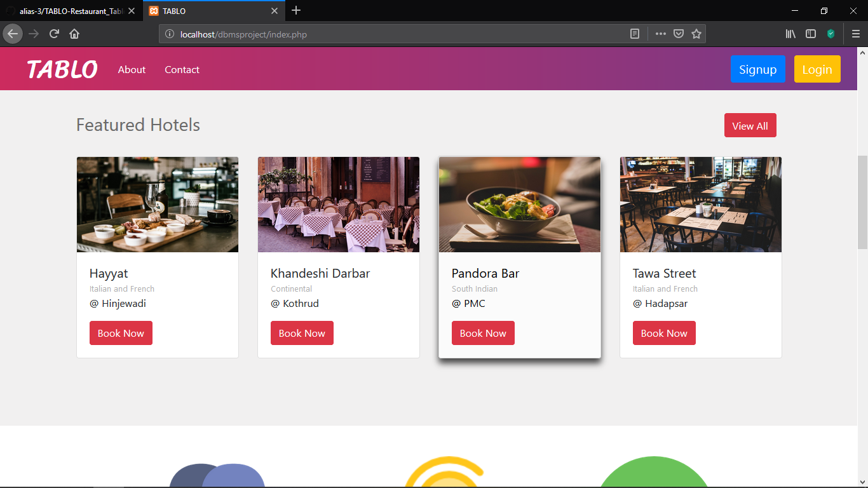Click the Khandeshi Darbar restaurant thumbnail
Viewport: 868px width, 488px height.
pos(338,204)
